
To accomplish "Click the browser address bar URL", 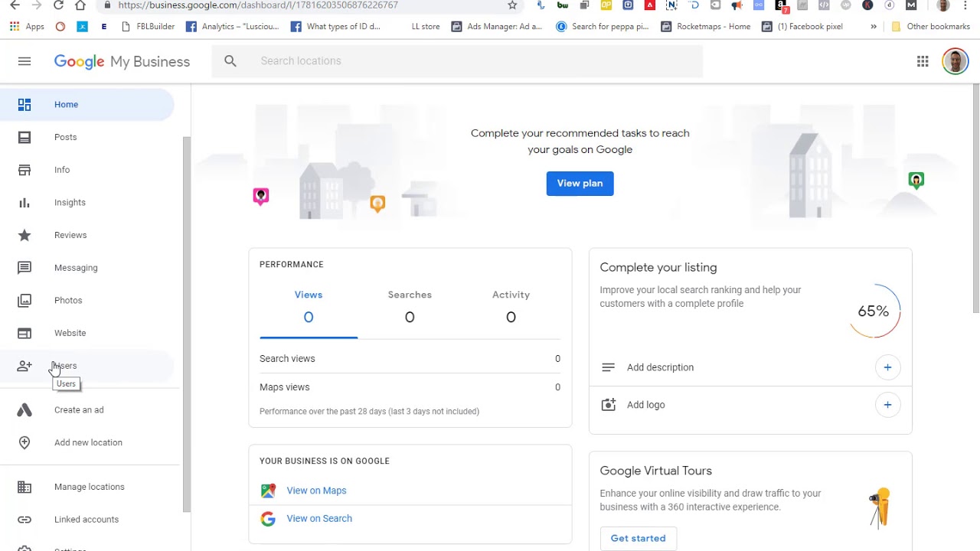I will coord(258,5).
